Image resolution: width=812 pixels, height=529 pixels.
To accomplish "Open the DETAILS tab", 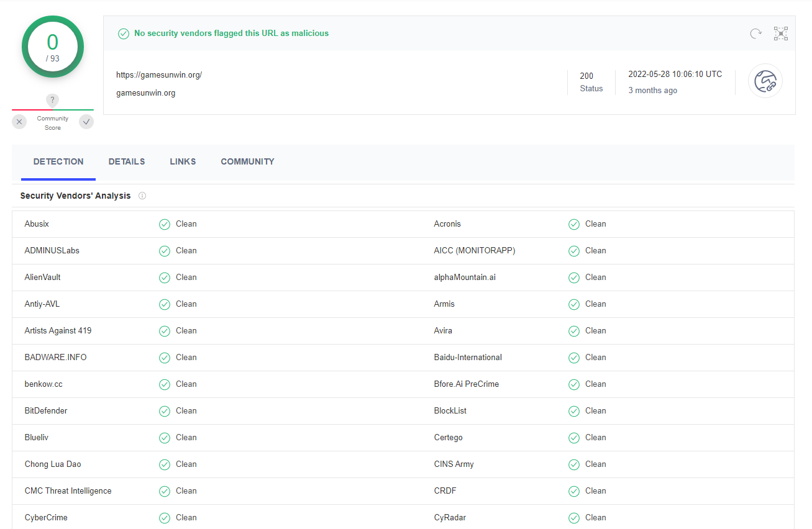I will pyautogui.click(x=127, y=161).
